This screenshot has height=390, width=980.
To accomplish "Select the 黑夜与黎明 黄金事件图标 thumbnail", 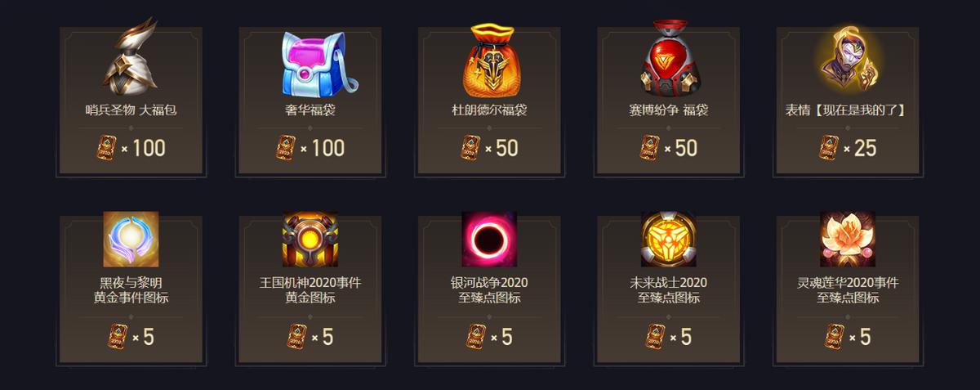I will point(131,239).
